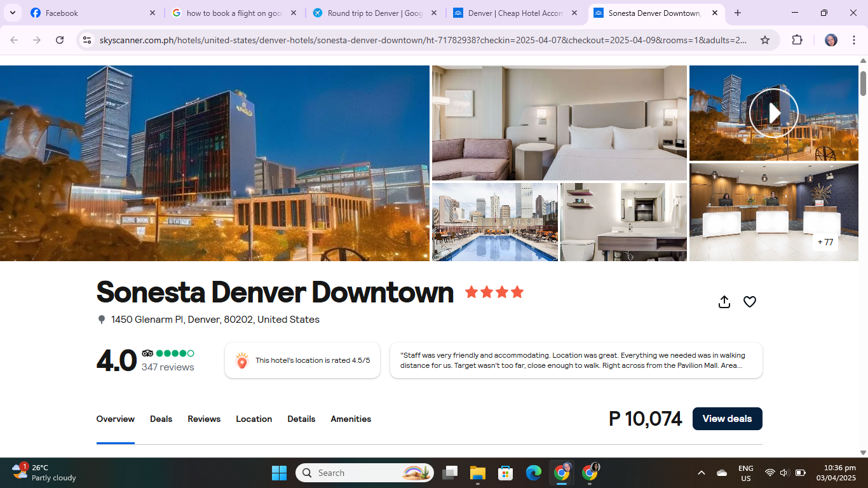Open the bathroom photo thumbnail
Image resolution: width=868 pixels, height=488 pixels.
[x=623, y=222]
